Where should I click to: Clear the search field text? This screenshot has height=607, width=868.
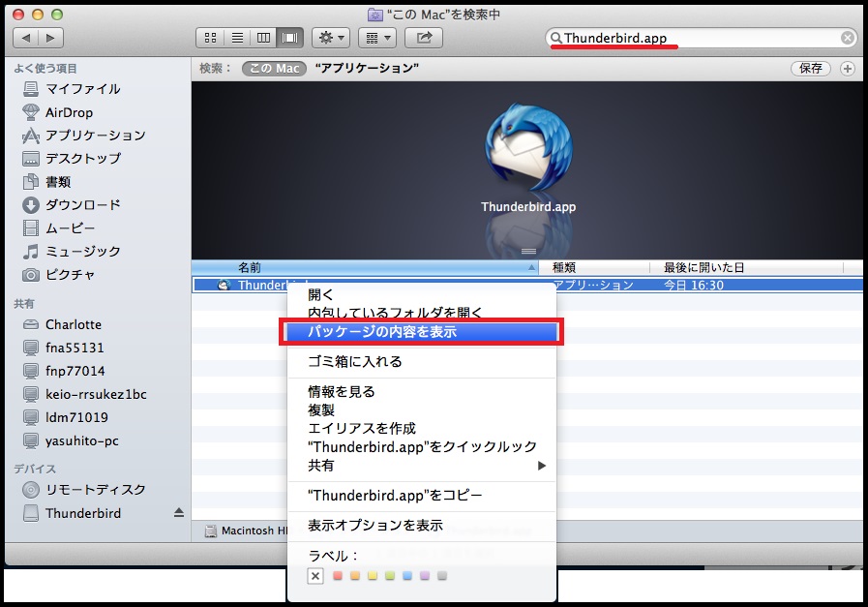(848, 38)
